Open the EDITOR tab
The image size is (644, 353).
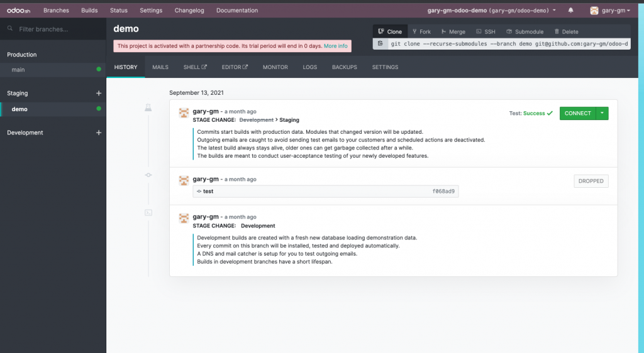click(235, 67)
